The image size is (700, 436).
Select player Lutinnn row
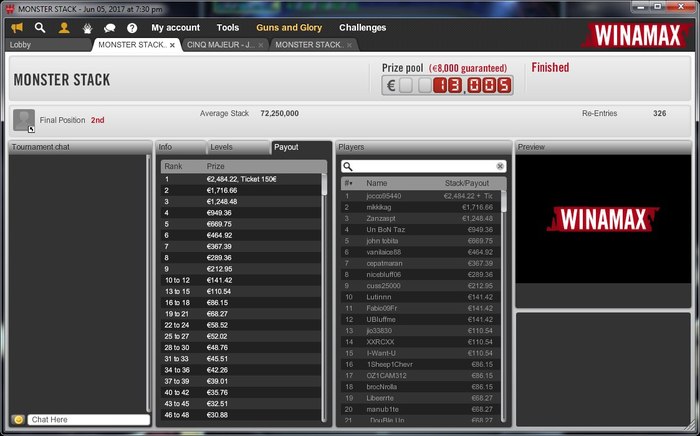pos(421,297)
